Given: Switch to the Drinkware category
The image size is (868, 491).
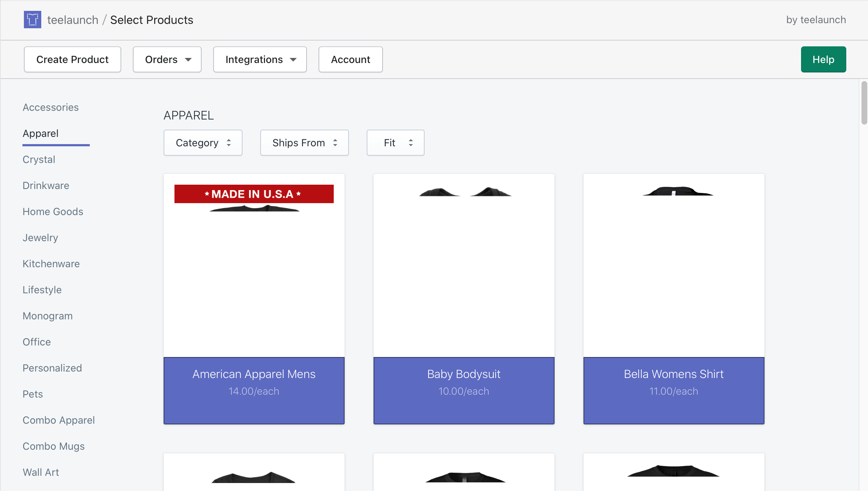Looking at the screenshot, I should click(x=46, y=185).
